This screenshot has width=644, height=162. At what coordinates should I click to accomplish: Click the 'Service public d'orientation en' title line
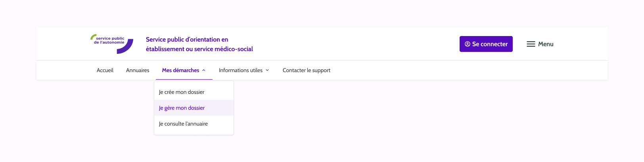pos(187,39)
